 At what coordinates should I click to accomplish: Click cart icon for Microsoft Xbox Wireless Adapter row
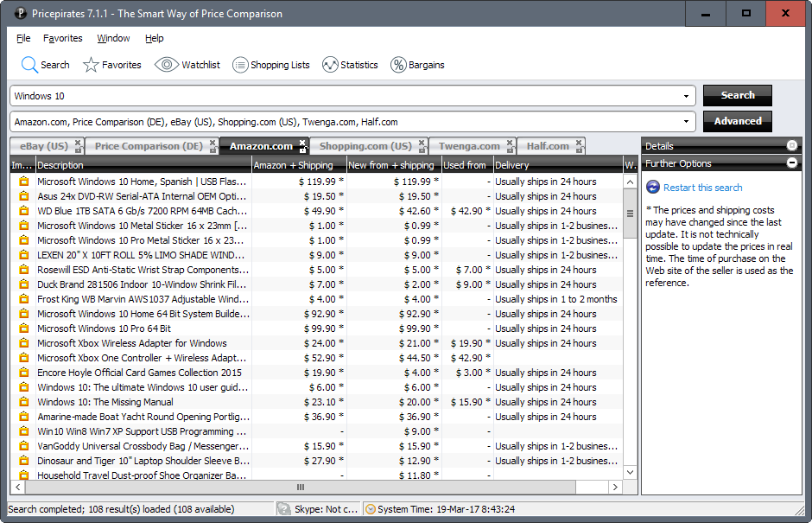[24, 342]
